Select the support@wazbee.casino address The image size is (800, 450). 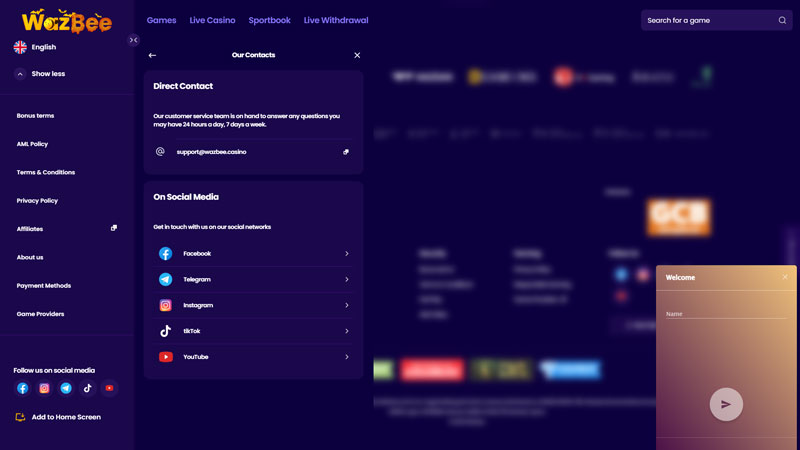tap(211, 152)
